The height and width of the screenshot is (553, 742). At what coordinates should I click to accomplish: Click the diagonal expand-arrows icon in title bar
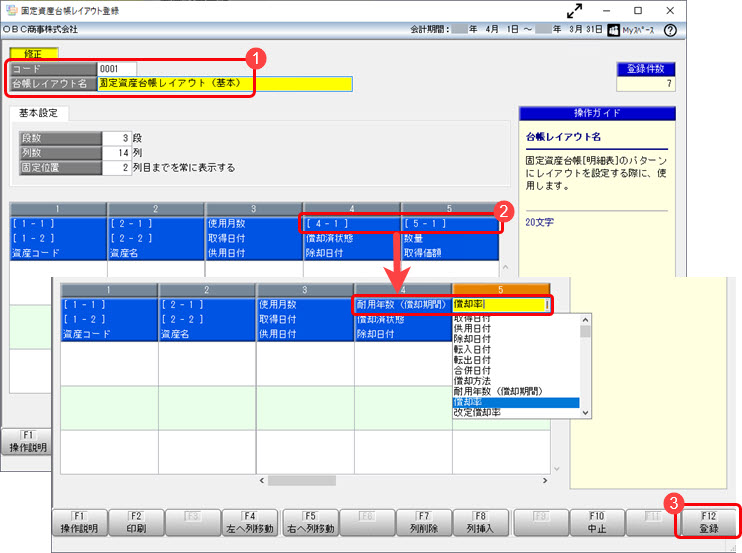coord(574,10)
